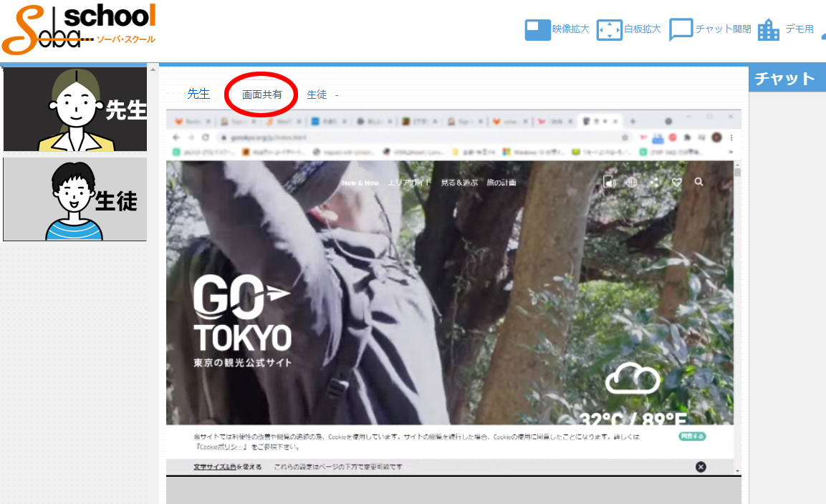Open the puzzle-piece extensions icon
The height and width of the screenshot is (504, 826).
coord(687,137)
